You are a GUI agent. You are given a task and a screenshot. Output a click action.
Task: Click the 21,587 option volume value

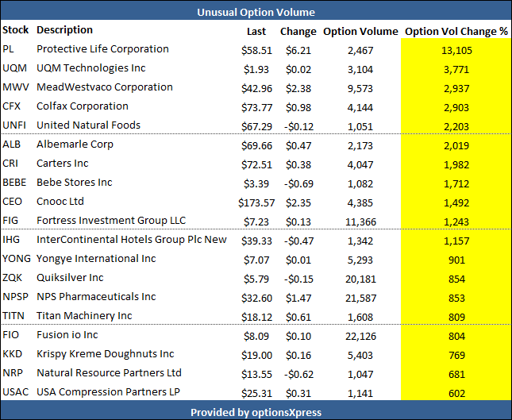pos(360,299)
